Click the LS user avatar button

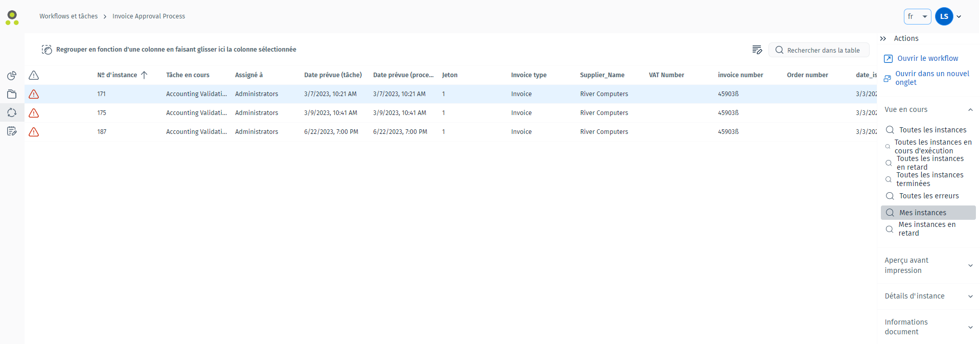point(944,16)
